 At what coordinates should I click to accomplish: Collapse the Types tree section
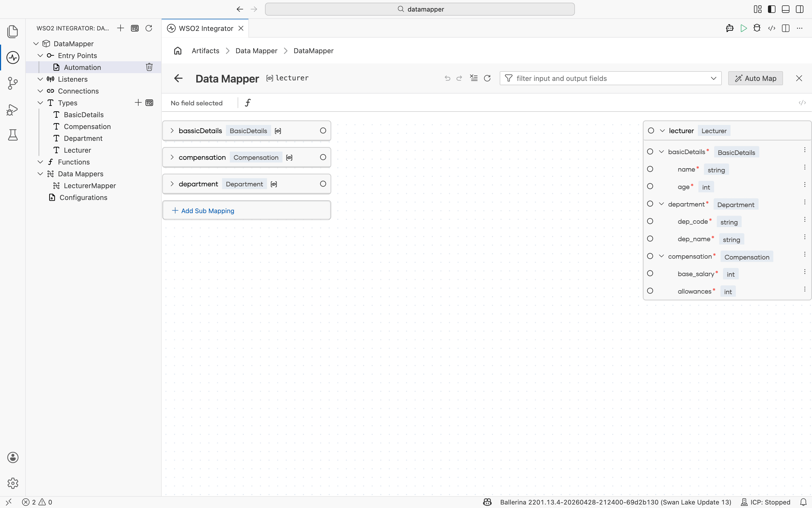40,103
